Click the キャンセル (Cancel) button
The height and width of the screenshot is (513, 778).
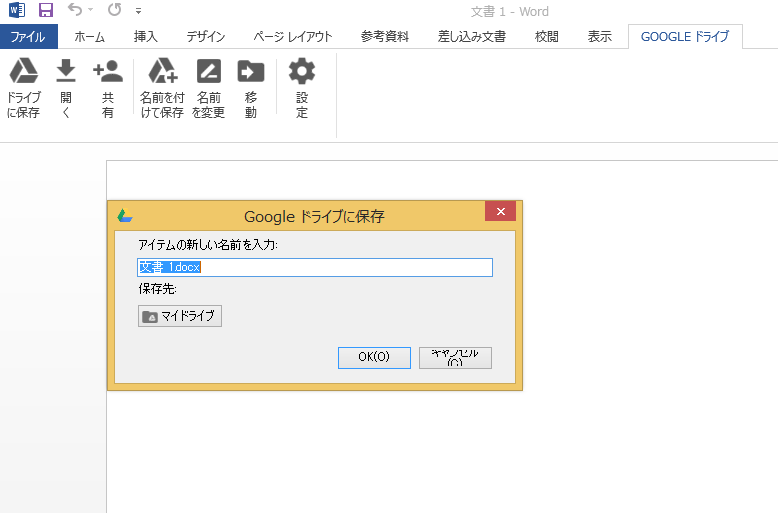(x=455, y=358)
